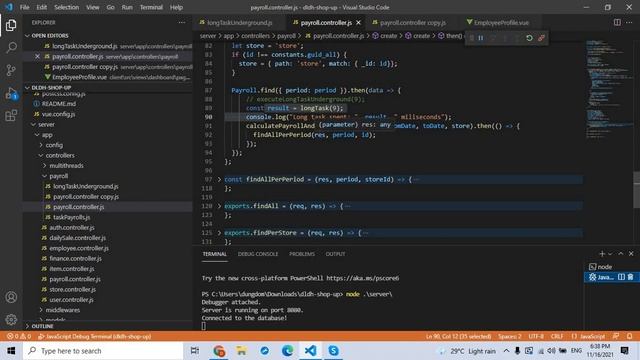640x360 pixels.
Task: Open the Selection menu
Action: pyautogui.click(x=66, y=7)
